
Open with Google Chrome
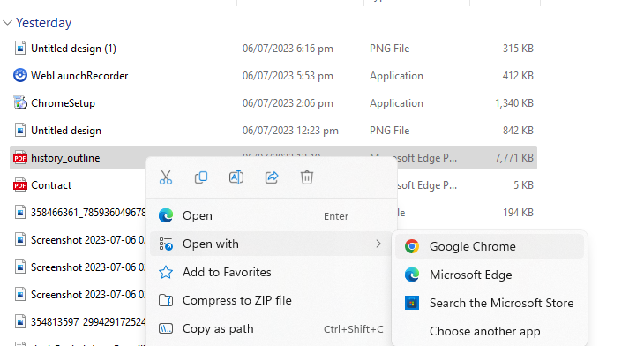[489, 246]
